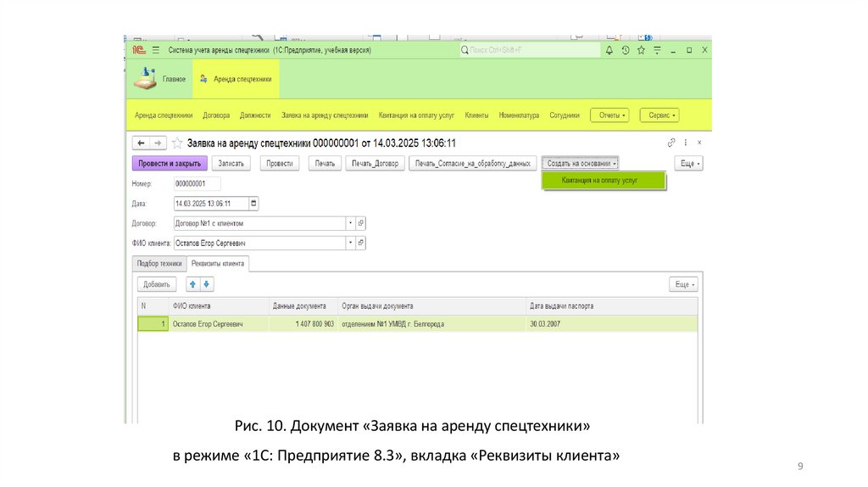Viewport: 868px width, 487px height.
Task: Click in the Номер input field
Action: [x=197, y=183]
